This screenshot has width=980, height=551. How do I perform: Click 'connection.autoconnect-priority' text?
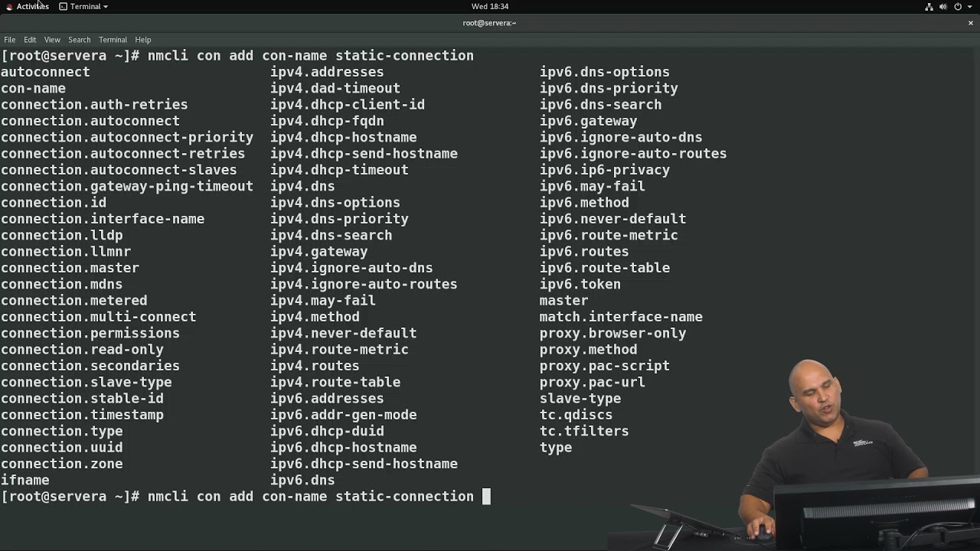127,137
